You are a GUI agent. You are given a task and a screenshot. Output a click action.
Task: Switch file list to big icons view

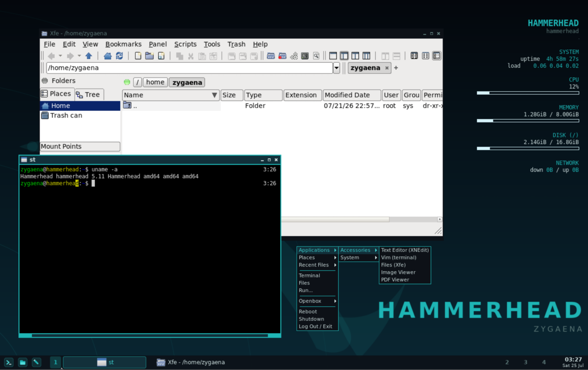tap(414, 56)
